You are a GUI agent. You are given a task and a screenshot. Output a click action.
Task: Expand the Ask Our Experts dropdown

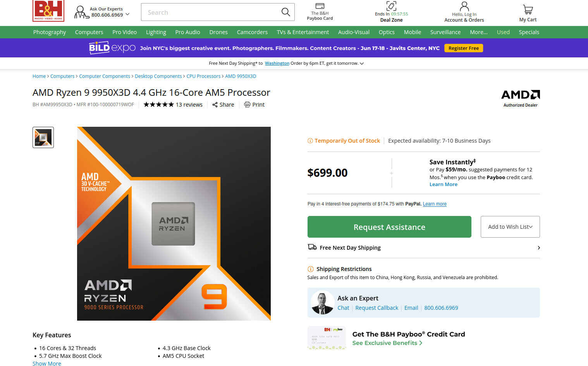127,14
